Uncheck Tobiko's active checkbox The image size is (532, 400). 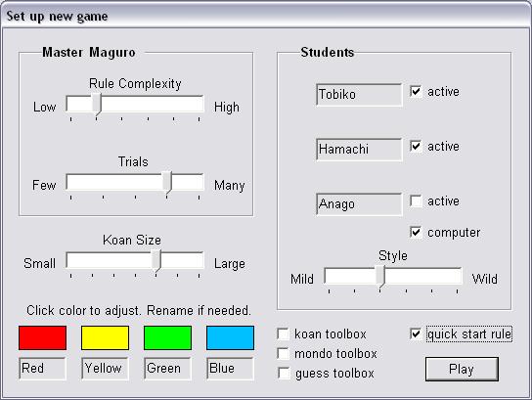pos(416,91)
